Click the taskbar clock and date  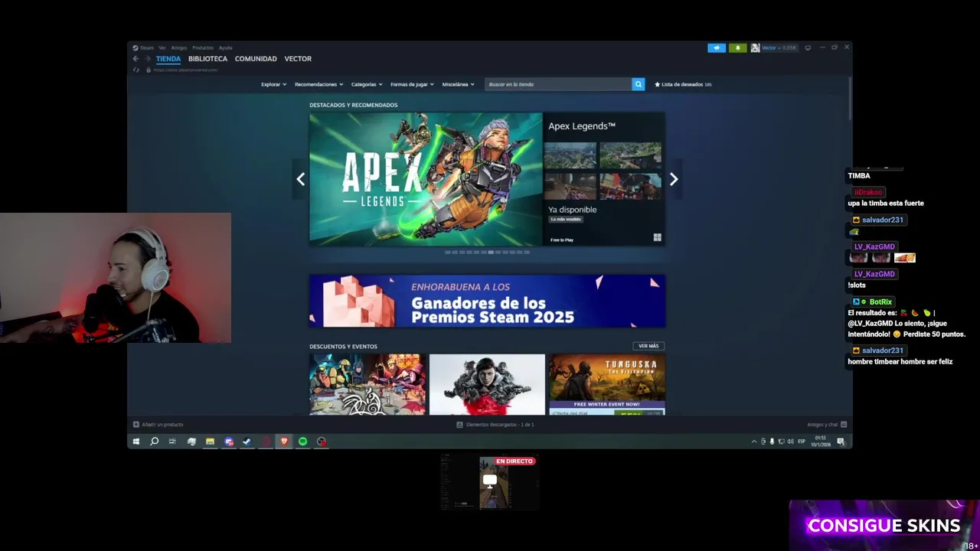tap(819, 442)
